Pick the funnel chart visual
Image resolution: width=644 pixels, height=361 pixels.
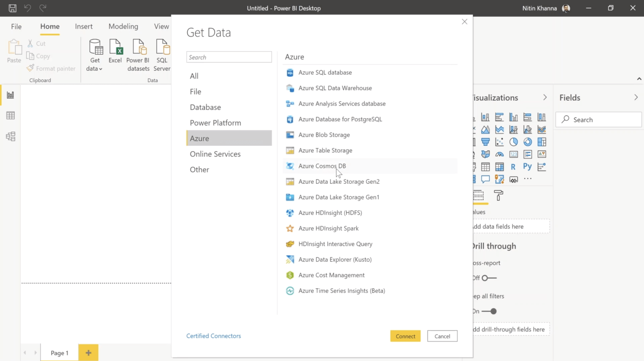tap(485, 142)
